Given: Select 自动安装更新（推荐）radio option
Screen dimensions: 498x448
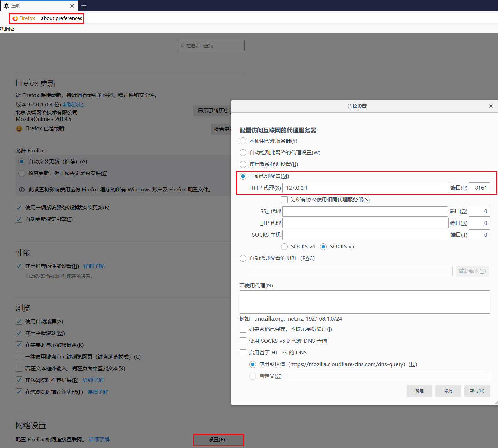Looking at the screenshot, I should (22, 162).
